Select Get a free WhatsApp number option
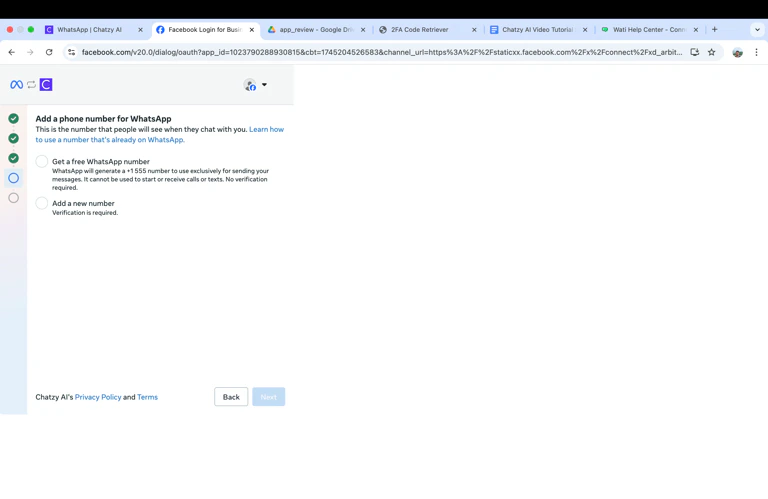Image resolution: width=768 pixels, height=499 pixels. pos(42,161)
